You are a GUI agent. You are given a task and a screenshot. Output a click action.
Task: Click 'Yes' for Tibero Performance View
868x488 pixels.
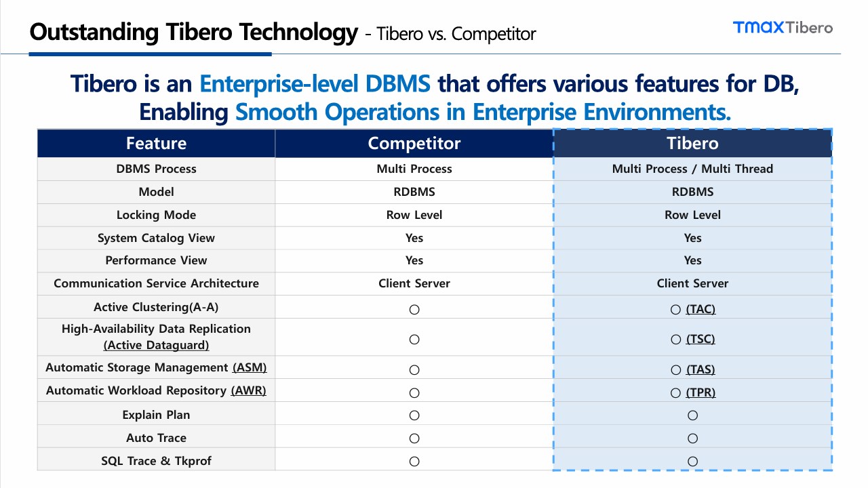click(692, 260)
